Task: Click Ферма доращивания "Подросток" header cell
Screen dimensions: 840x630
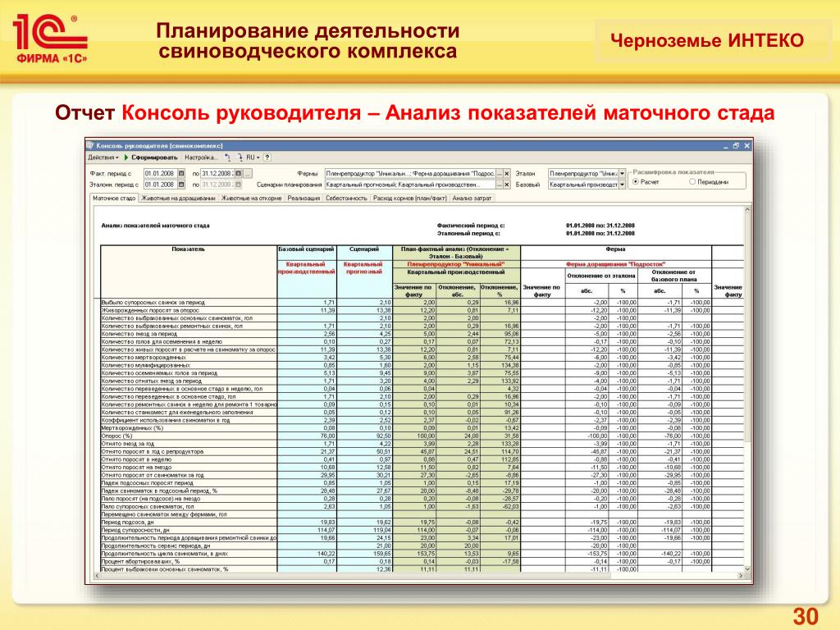Action: (x=615, y=264)
